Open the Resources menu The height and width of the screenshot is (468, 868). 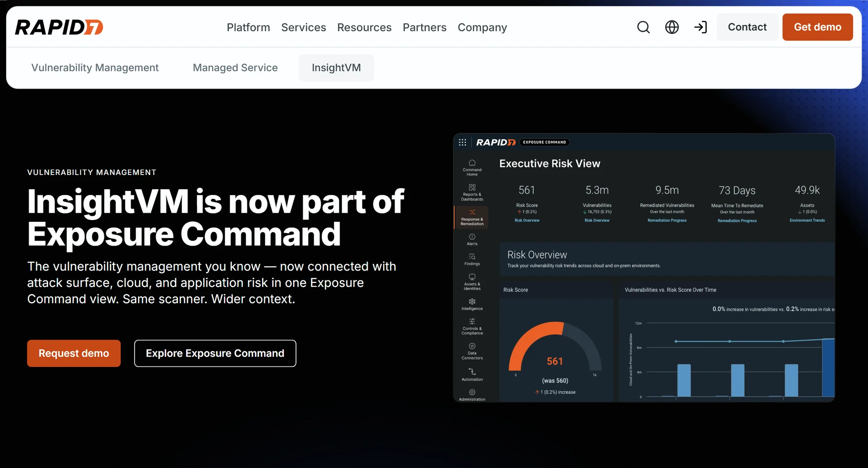364,27
